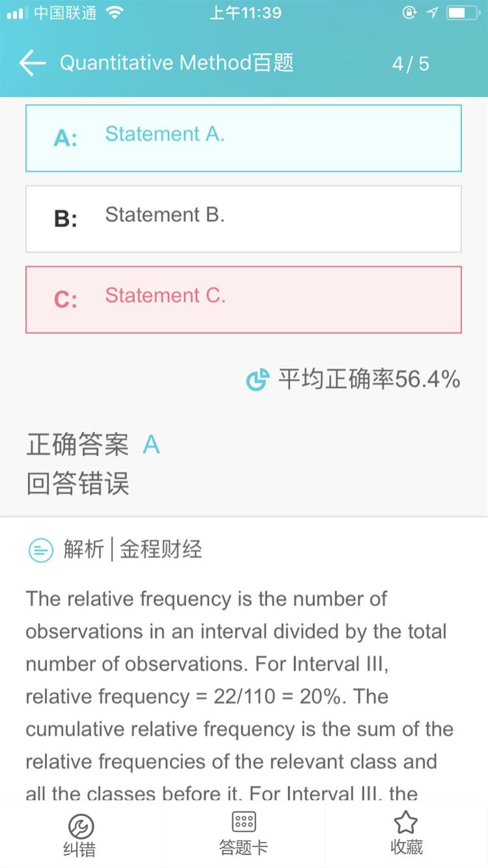Tap the 收藏 star icon
The image size is (488, 868).
click(406, 823)
